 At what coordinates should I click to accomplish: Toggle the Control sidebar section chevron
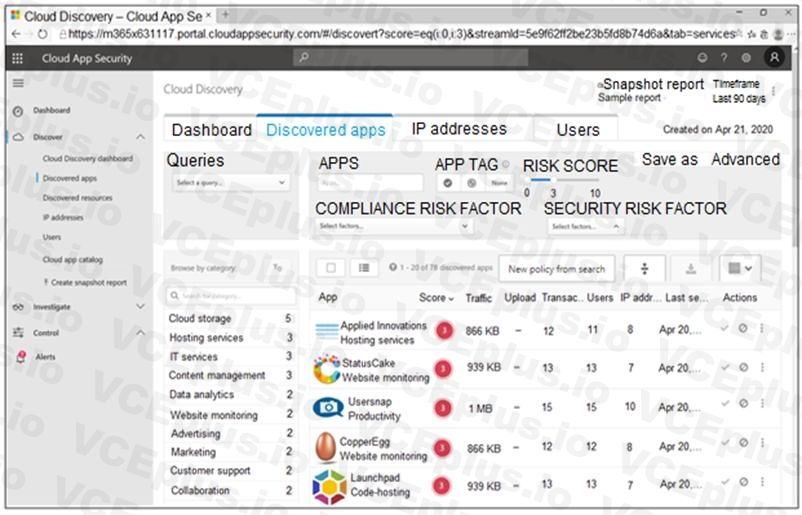(x=140, y=332)
